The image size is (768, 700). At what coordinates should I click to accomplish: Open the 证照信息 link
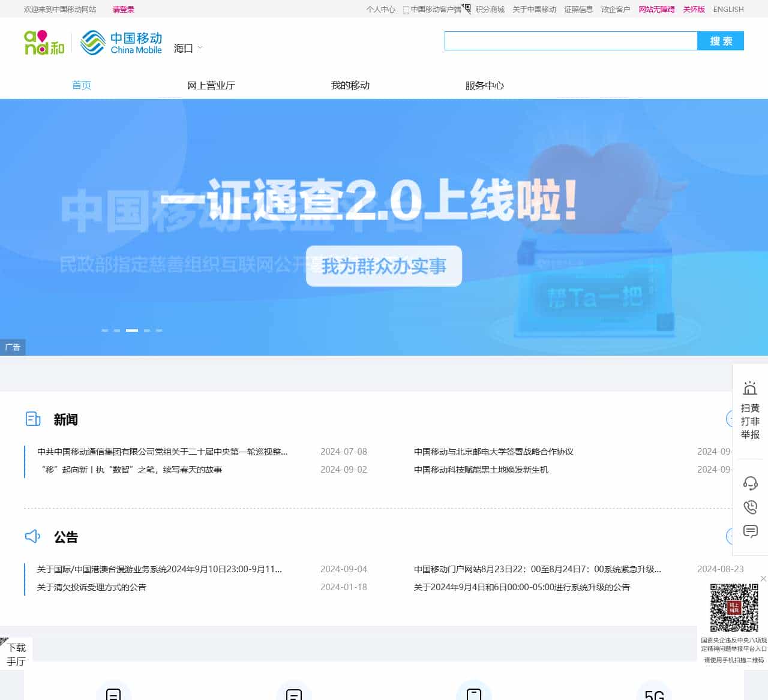click(x=579, y=10)
